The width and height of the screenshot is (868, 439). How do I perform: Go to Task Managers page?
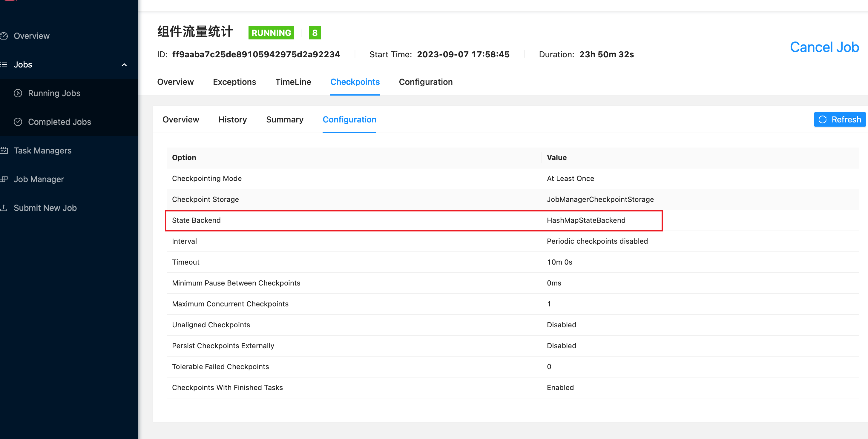click(x=43, y=151)
